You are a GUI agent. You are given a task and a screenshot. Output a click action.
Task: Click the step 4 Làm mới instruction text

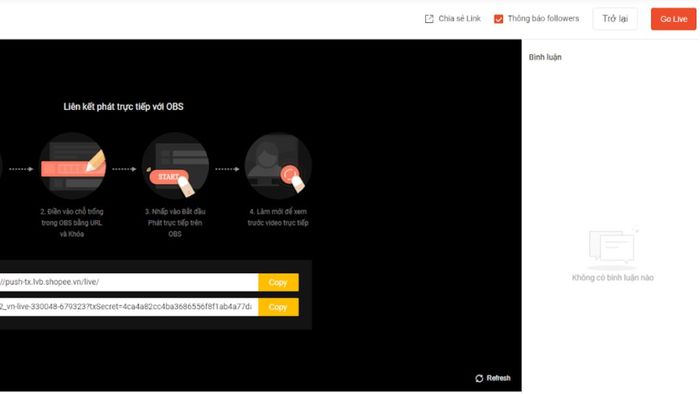coord(278,217)
